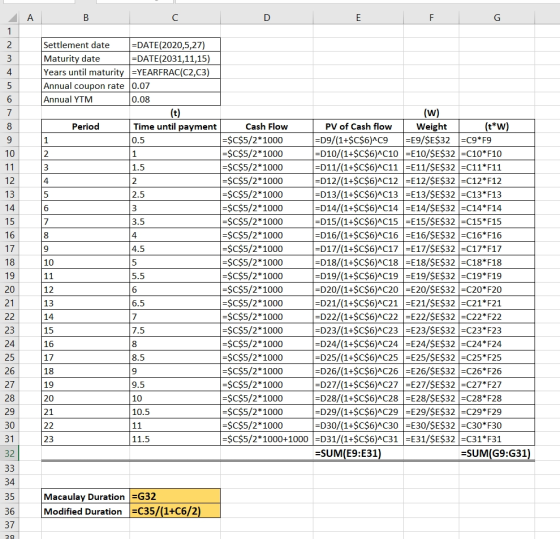This screenshot has width=560, height=539.
Task: Click the select-all corner triangle
Action: [12, 18]
